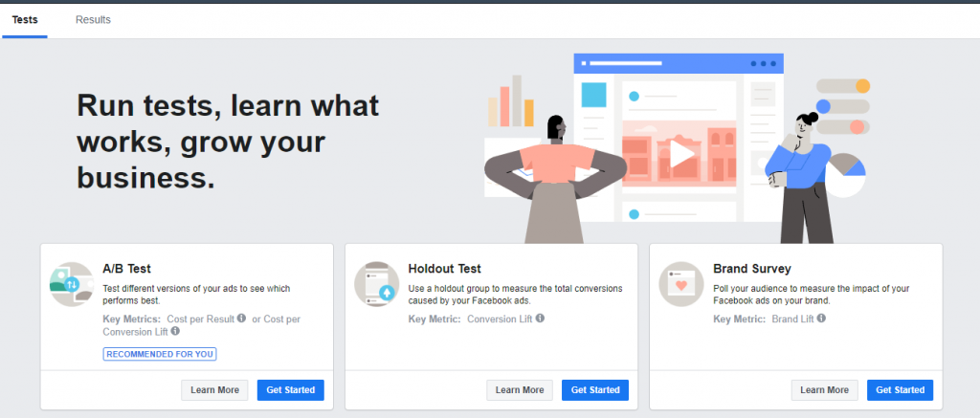Click the A/B Test card icon
The image size is (980, 418).
point(72,283)
